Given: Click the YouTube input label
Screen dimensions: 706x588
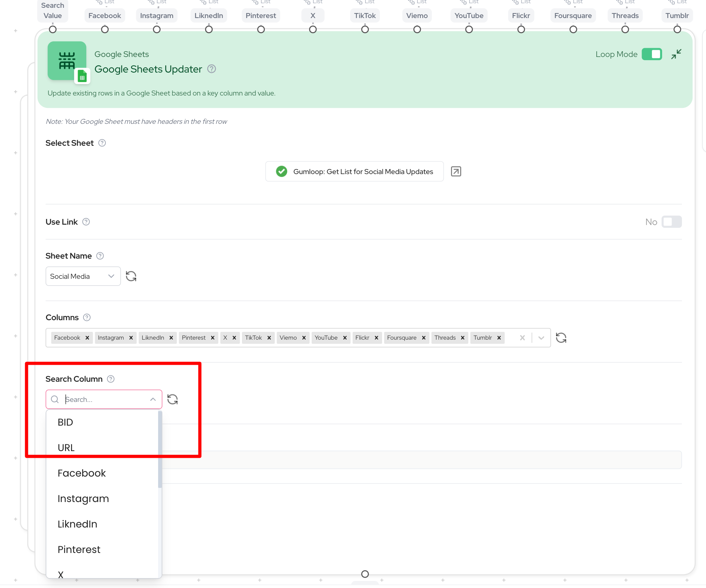Looking at the screenshot, I should [469, 16].
